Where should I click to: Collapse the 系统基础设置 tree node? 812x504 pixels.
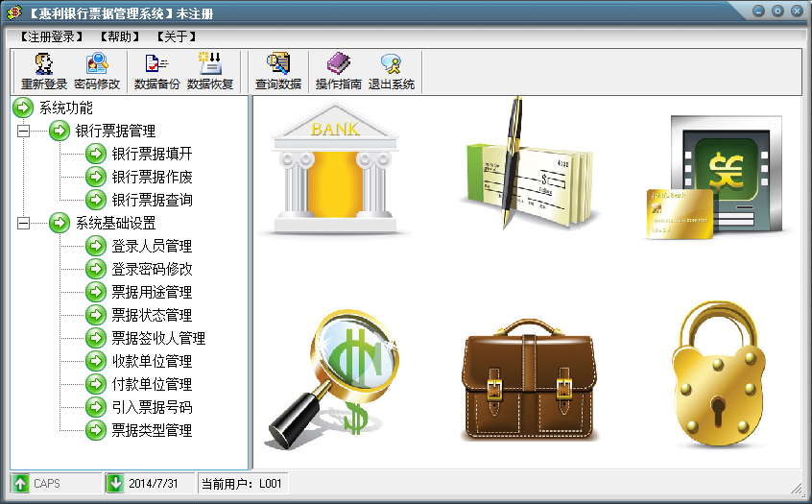pos(23,224)
